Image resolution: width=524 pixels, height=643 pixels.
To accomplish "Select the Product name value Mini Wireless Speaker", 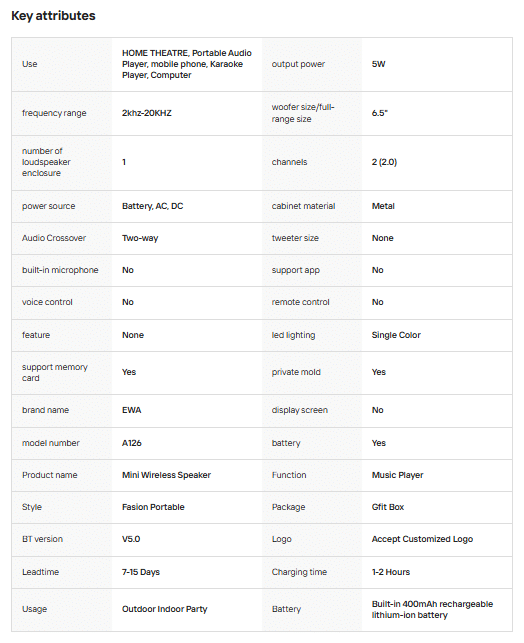I will 166,475.
